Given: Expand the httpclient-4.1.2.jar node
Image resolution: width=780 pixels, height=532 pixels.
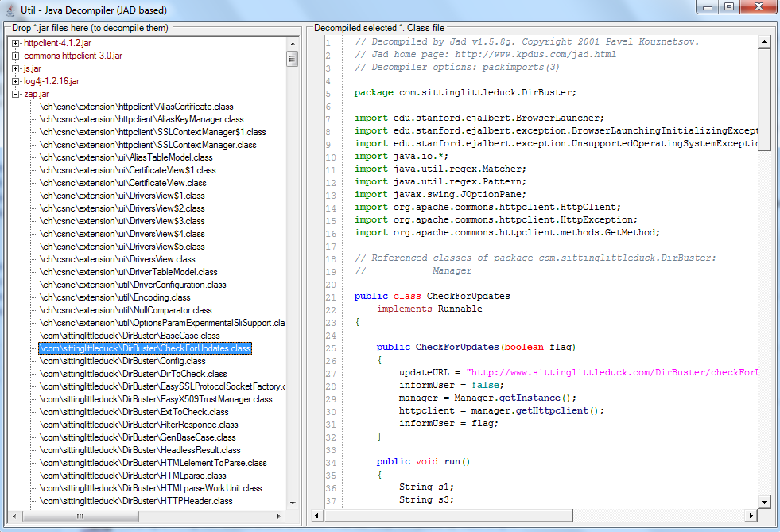Looking at the screenshot, I should coord(16,43).
